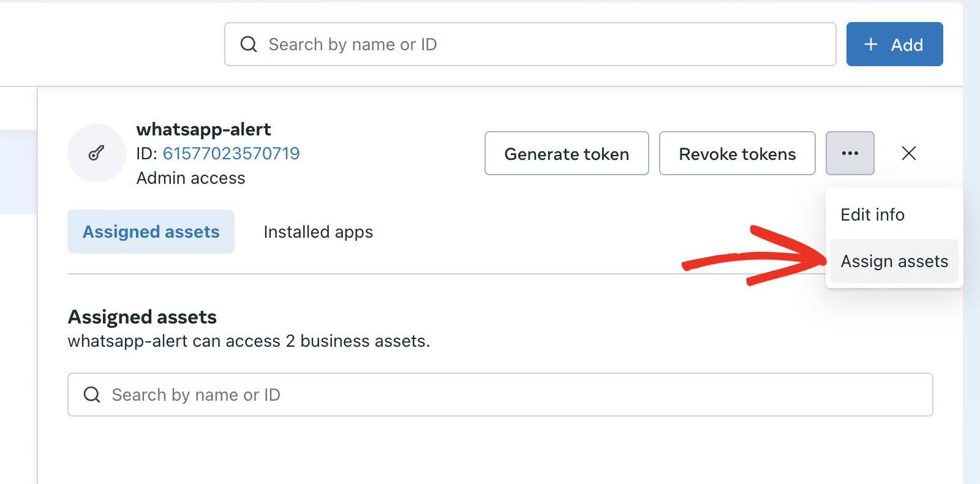Open the system user ID 61577023570719 link
980x484 pixels.
pos(231,153)
